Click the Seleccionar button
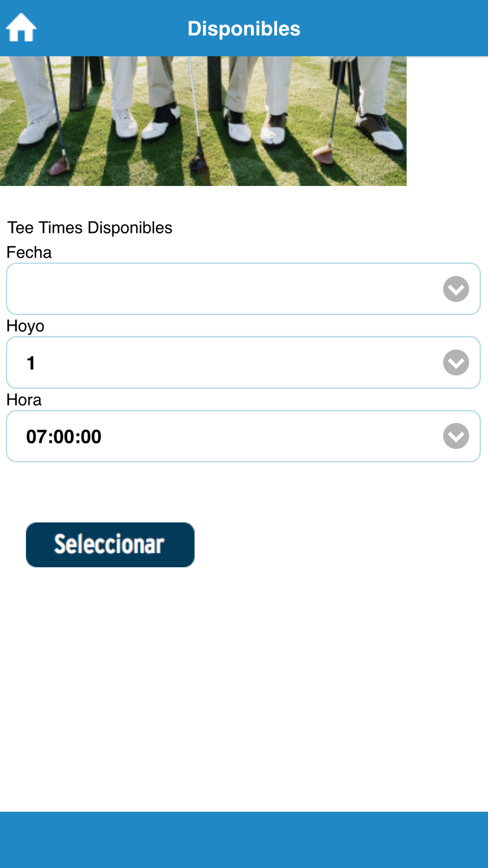 (x=110, y=545)
